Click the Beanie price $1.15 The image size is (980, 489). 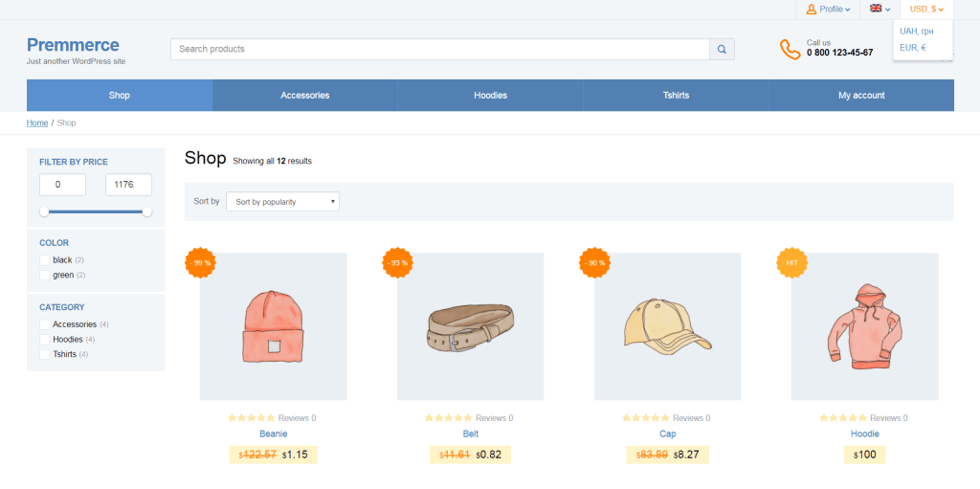pyautogui.click(x=295, y=455)
